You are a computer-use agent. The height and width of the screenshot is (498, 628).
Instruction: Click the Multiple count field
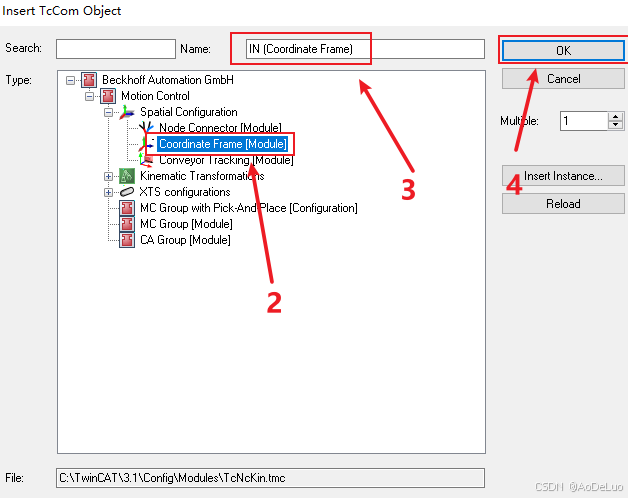(584, 121)
